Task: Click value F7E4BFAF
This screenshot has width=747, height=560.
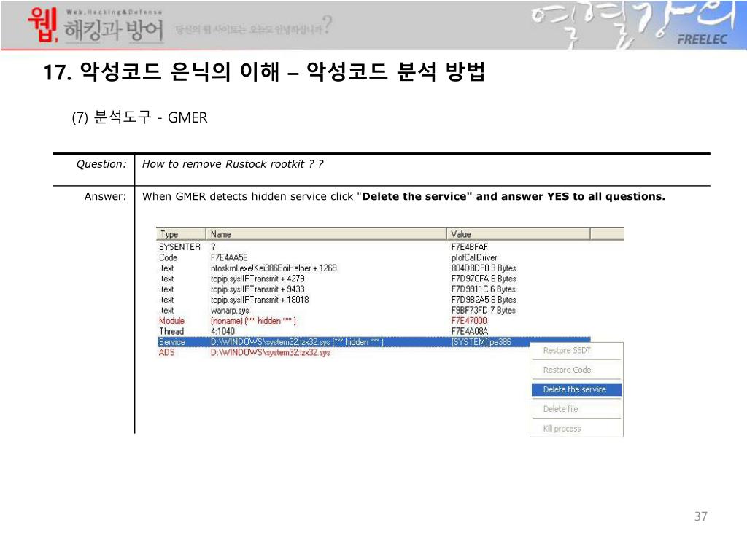Action: [470, 247]
